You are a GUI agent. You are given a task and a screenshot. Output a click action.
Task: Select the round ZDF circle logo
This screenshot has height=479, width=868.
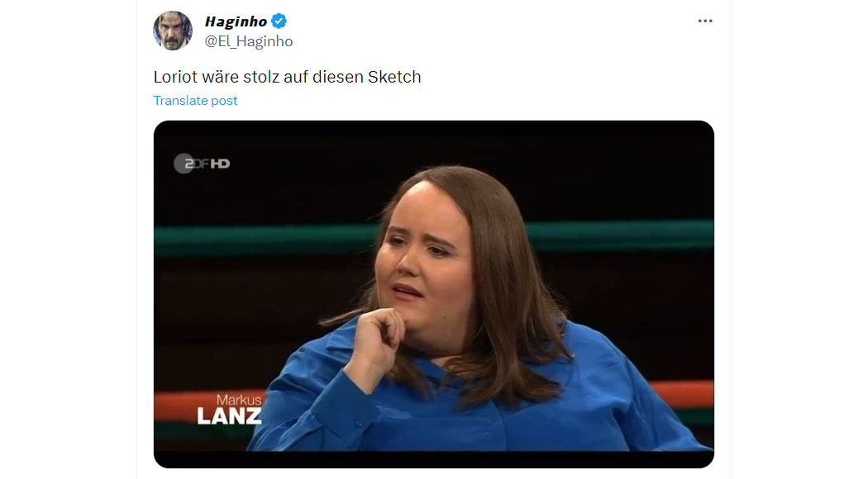pyautogui.click(x=184, y=164)
